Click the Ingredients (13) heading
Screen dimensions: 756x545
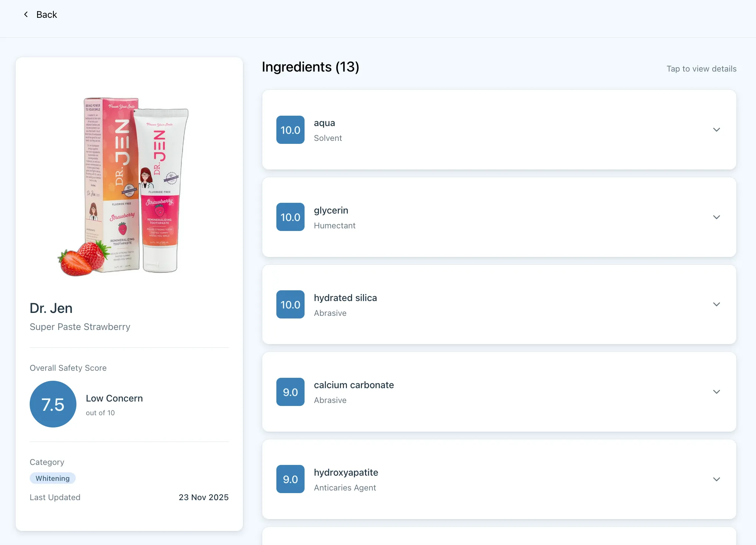point(310,67)
